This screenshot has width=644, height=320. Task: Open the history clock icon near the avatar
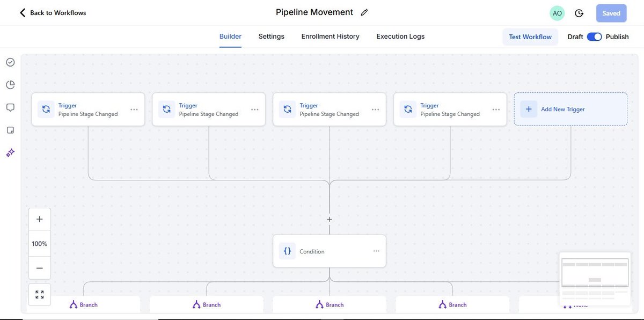click(x=579, y=12)
